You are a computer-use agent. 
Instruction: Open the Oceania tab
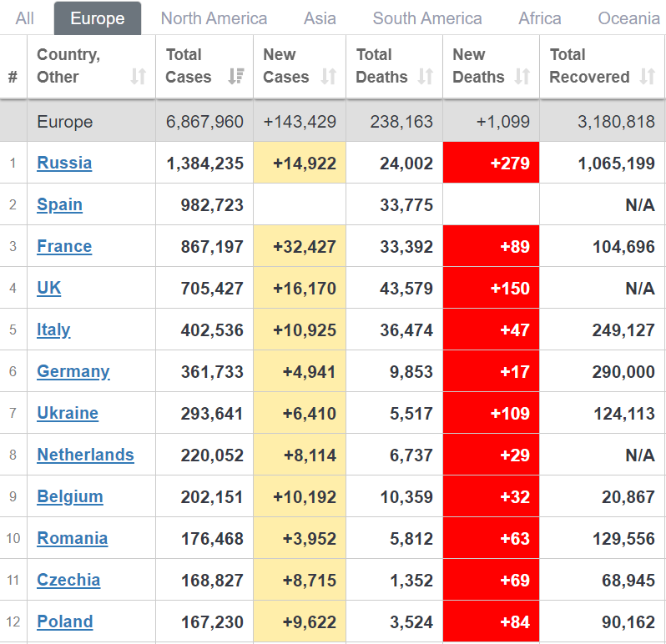click(x=628, y=18)
